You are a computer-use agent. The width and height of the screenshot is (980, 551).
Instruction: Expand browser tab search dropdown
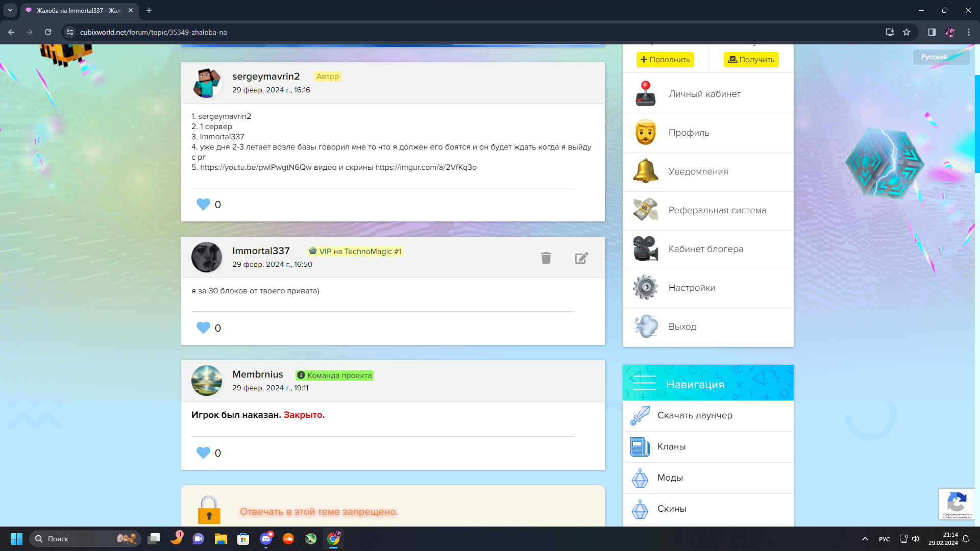(10, 10)
